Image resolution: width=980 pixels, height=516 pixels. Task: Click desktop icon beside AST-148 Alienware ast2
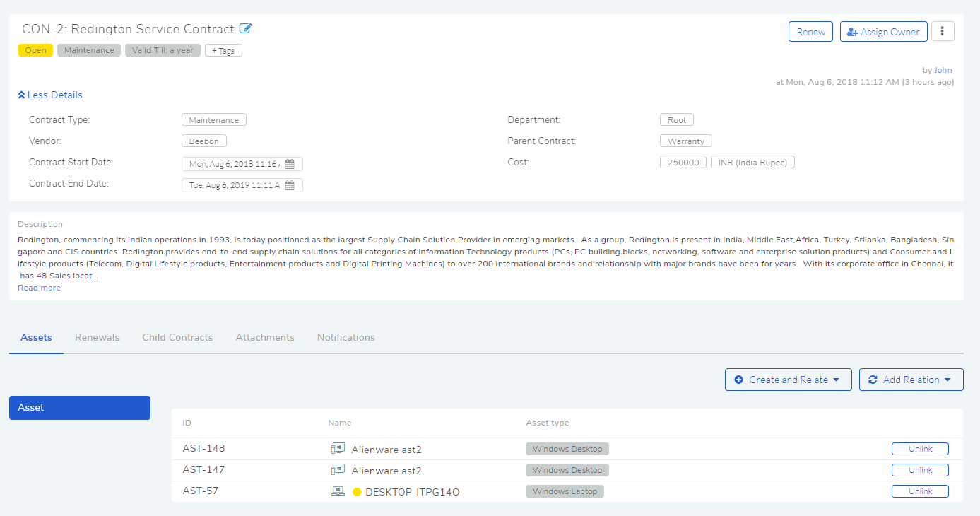338,449
